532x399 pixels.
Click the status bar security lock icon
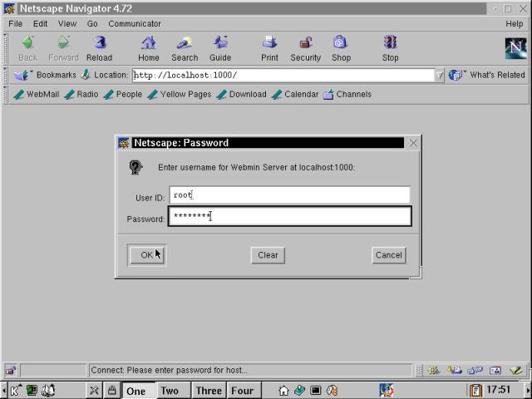[x=11, y=370]
